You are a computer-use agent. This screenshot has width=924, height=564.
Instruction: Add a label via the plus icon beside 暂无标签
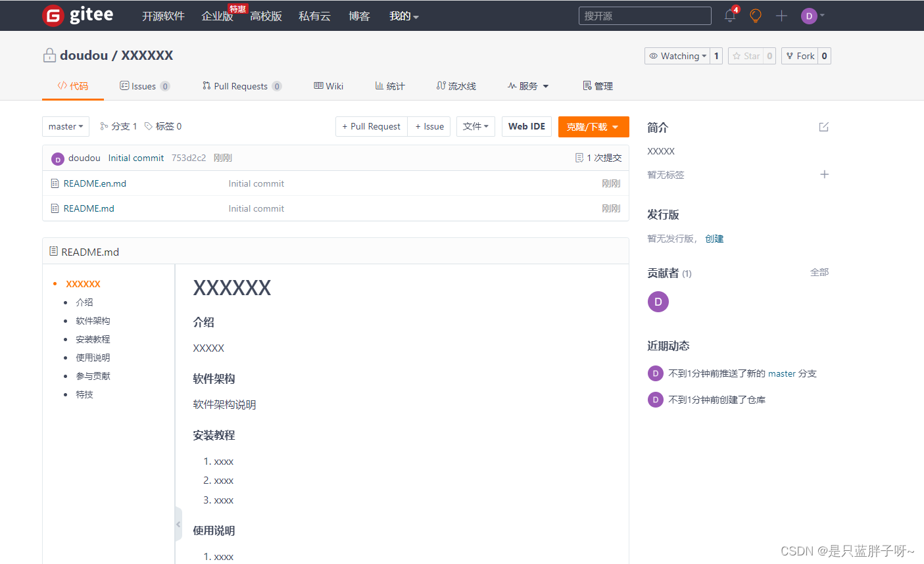pos(824,174)
